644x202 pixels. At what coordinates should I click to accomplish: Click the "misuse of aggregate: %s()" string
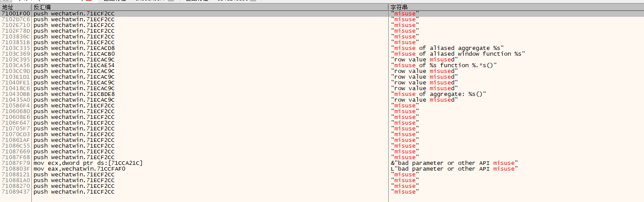tap(439, 94)
